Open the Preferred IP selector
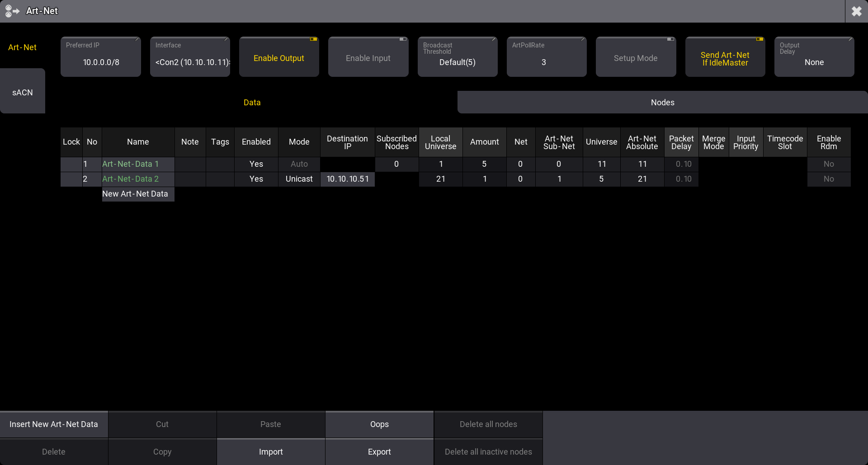The width and height of the screenshot is (868, 465). coord(101,57)
